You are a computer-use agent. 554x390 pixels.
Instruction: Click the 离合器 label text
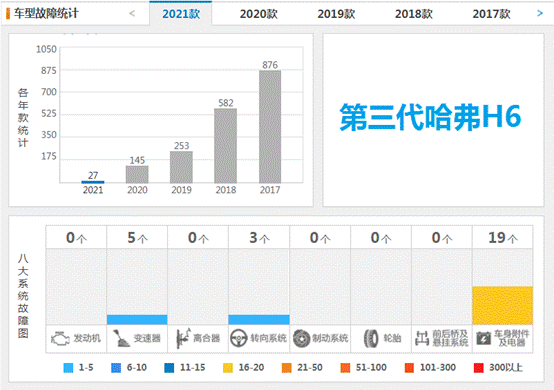pos(207,338)
